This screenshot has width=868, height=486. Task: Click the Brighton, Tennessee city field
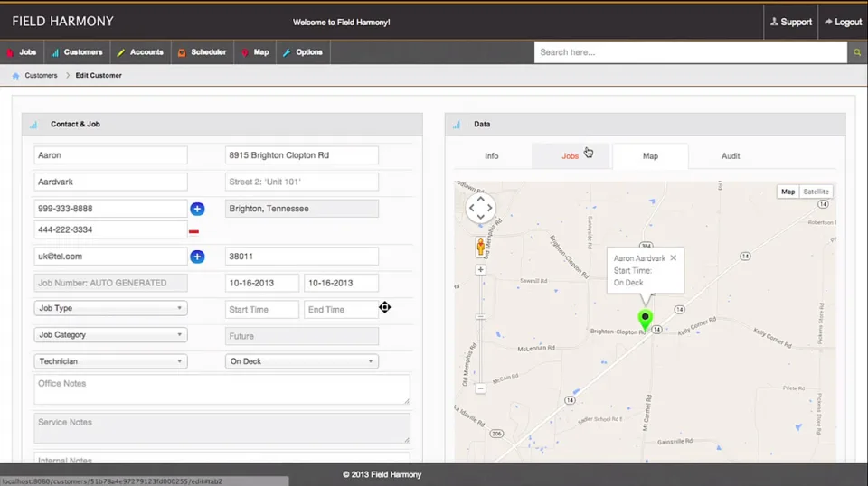(302, 209)
